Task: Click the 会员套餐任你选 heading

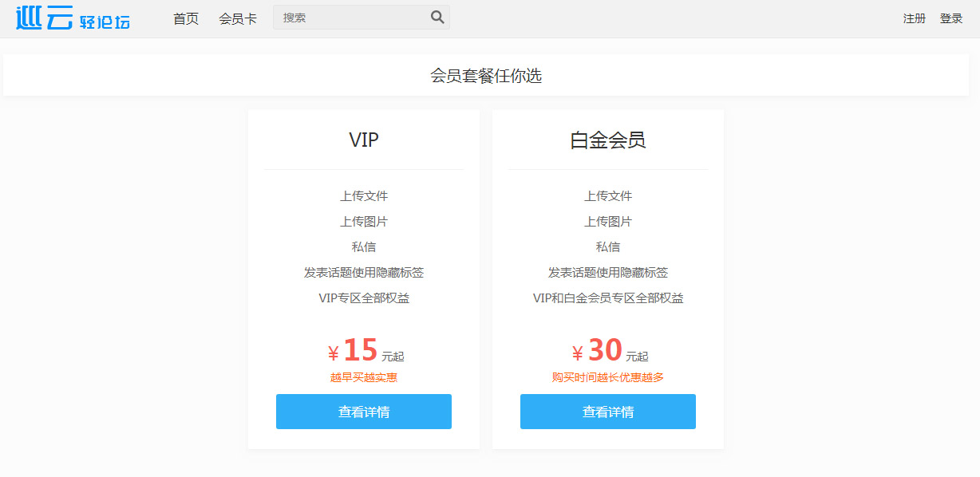Action: [486, 76]
